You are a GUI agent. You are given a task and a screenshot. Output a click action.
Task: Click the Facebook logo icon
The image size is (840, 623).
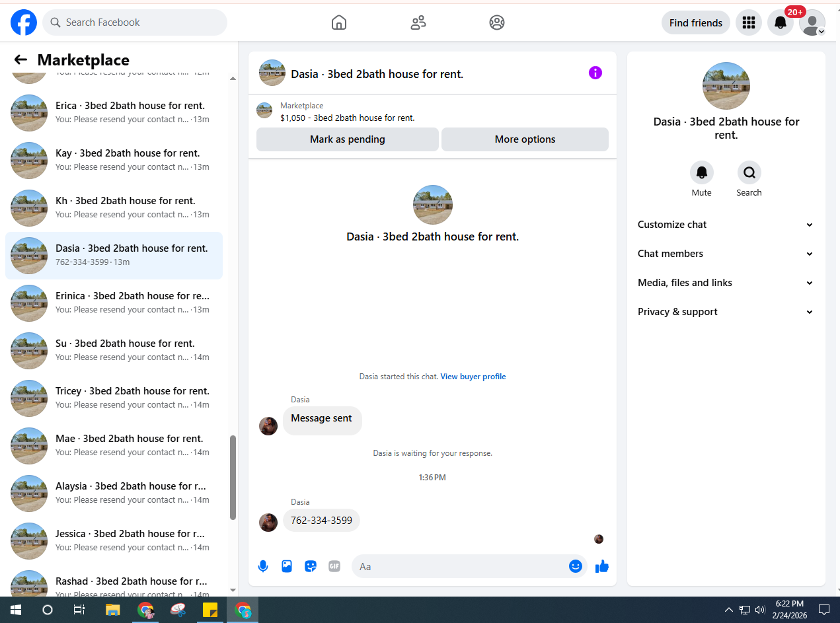tap(24, 22)
